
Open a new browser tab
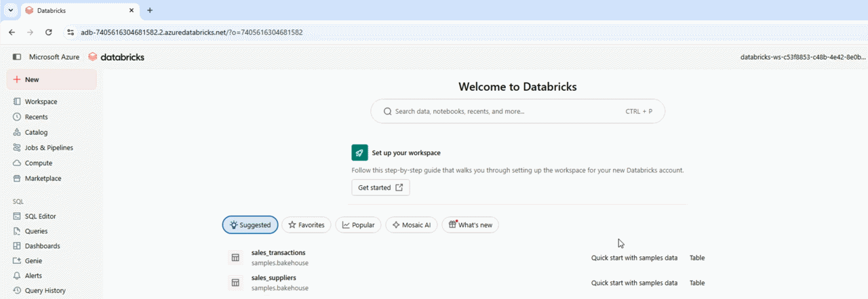pos(150,10)
